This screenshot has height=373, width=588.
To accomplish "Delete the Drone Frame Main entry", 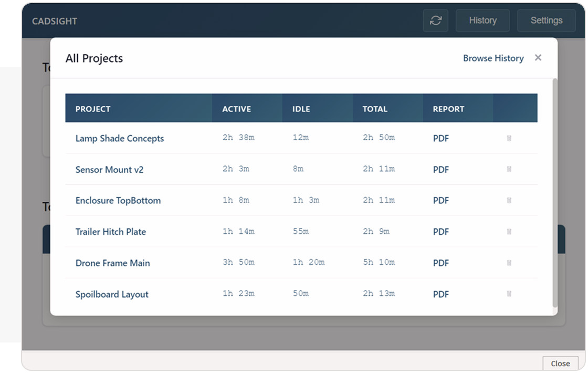I will click(x=509, y=263).
